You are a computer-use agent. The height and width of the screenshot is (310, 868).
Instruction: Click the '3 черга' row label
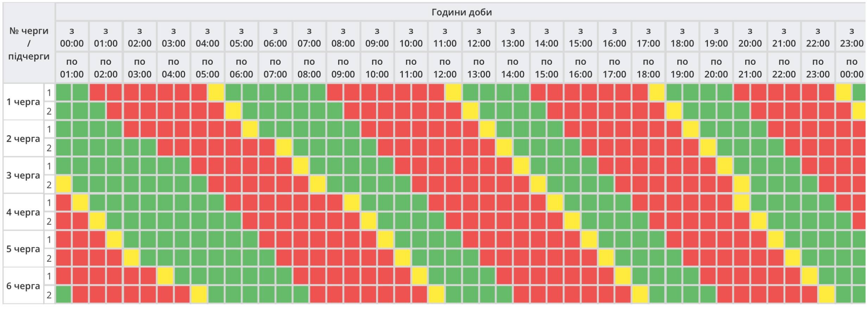(23, 175)
